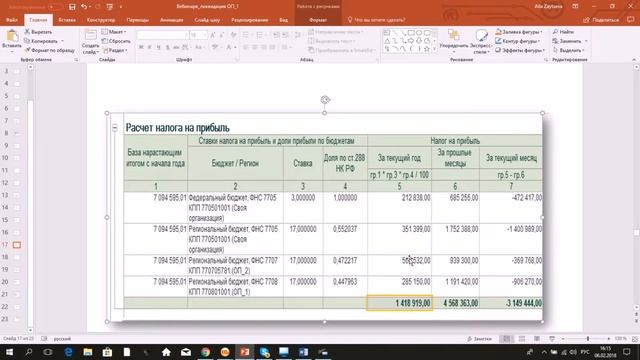Toggle Bold (Ж) formatting
640x360 pixels.
141,47
